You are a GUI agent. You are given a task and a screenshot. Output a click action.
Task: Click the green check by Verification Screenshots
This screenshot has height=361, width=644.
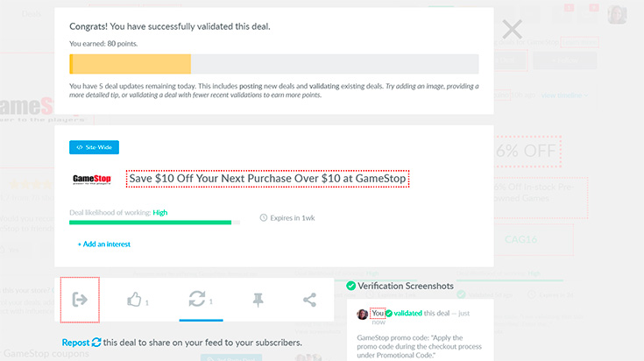(350, 286)
